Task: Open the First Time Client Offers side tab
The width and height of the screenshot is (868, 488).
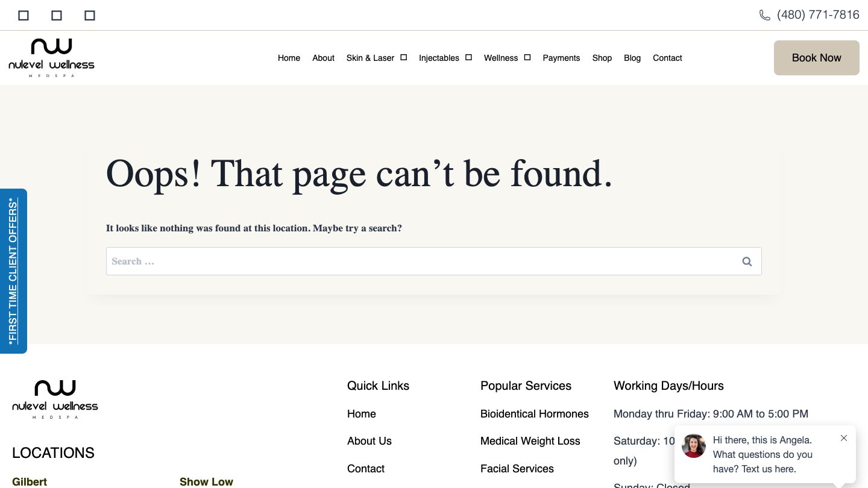Action: tap(13, 271)
